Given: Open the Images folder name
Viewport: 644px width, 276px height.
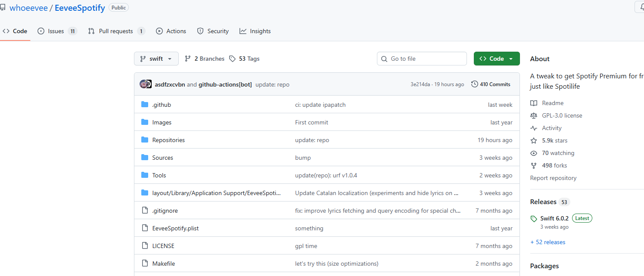Looking at the screenshot, I should pos(162,122).
